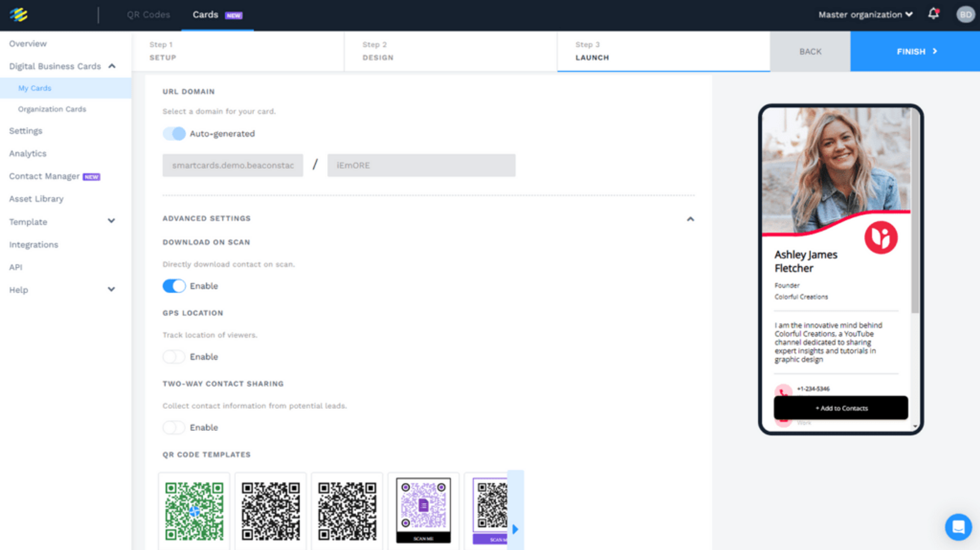Open the Master organization dropdown
The height and width of the screenshot is (550, 980).
tap(865, 15)
